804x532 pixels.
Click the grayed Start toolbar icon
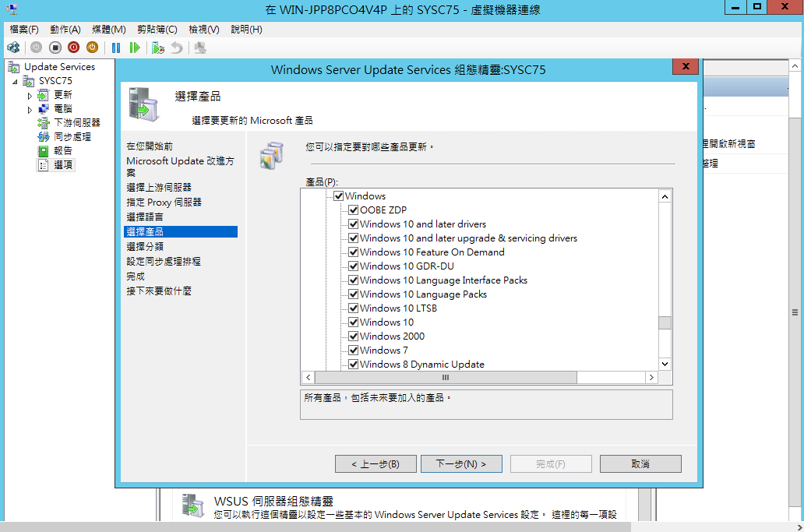click(36, 48)
